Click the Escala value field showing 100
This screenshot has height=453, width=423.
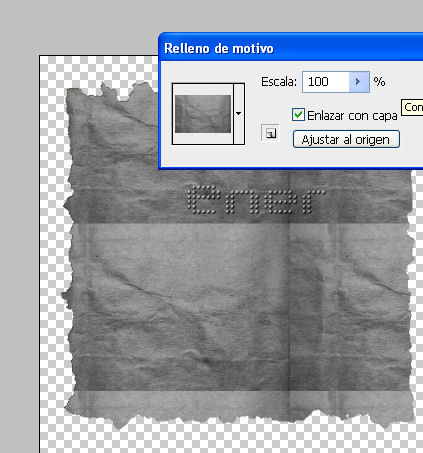(325, 82)
